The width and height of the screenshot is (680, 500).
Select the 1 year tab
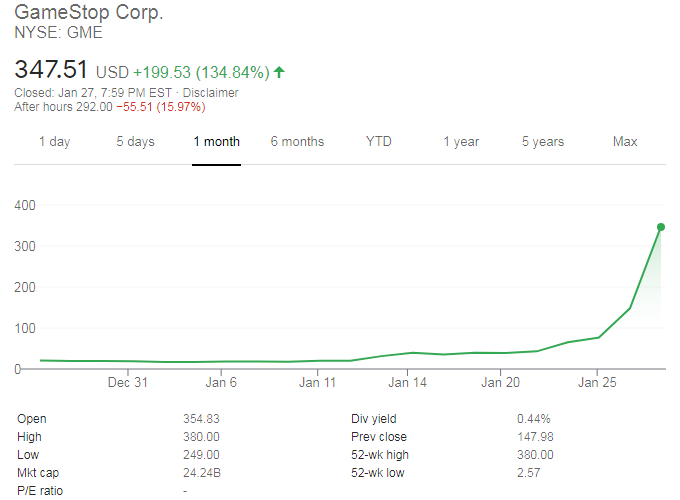pyautogui.click(x=461, y=141)
